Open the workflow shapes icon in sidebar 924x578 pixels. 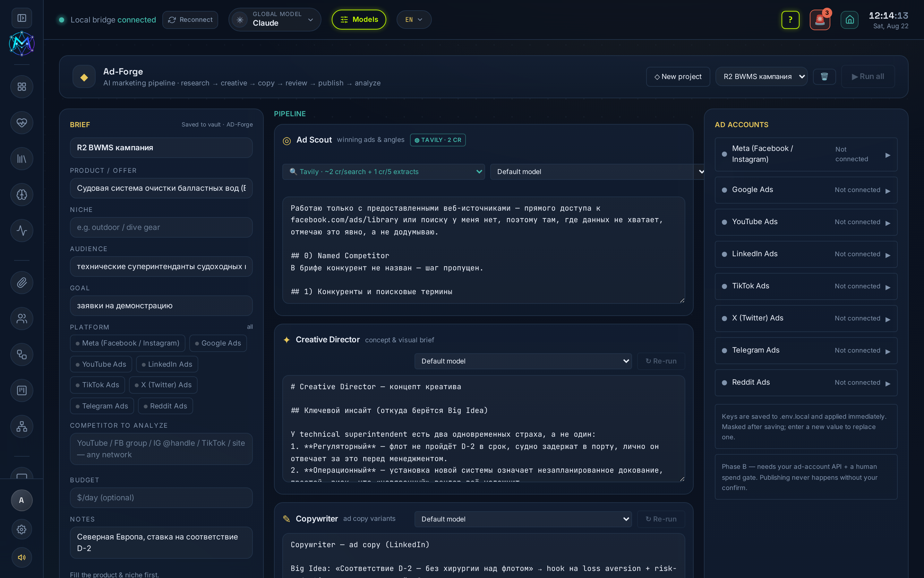click(22, 355)
